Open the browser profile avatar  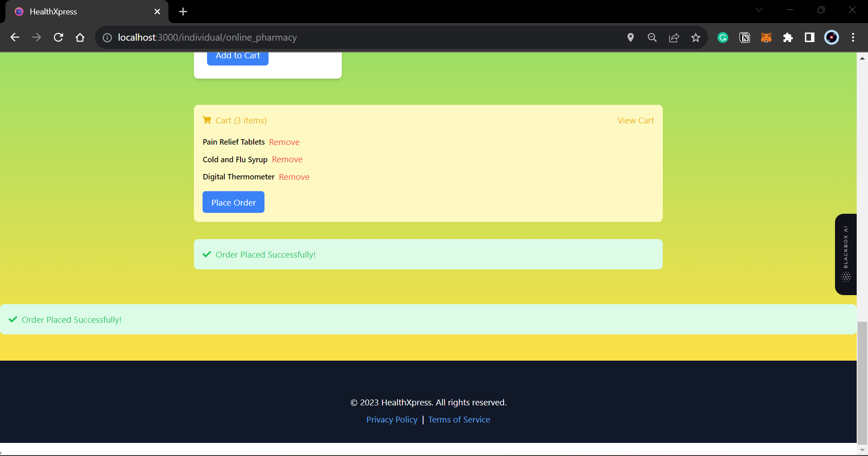[x=831, y=38]
